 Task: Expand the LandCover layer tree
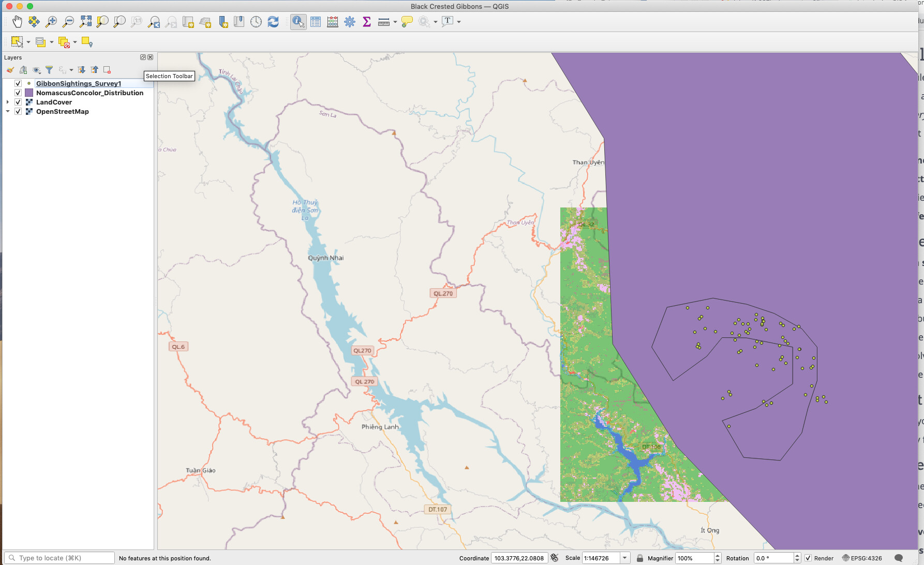click(8, 102)
